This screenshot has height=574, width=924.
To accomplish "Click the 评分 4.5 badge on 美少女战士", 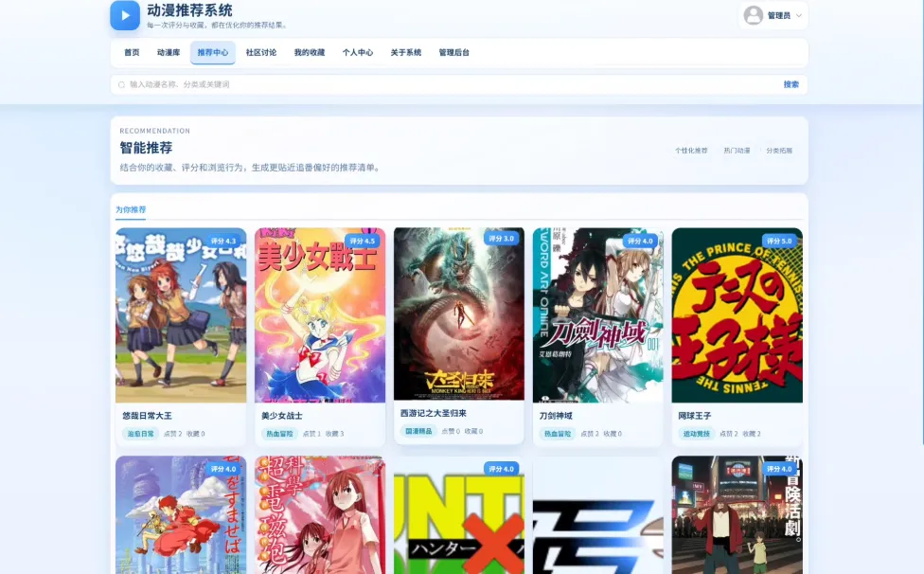I will click(x=363, y=241).
